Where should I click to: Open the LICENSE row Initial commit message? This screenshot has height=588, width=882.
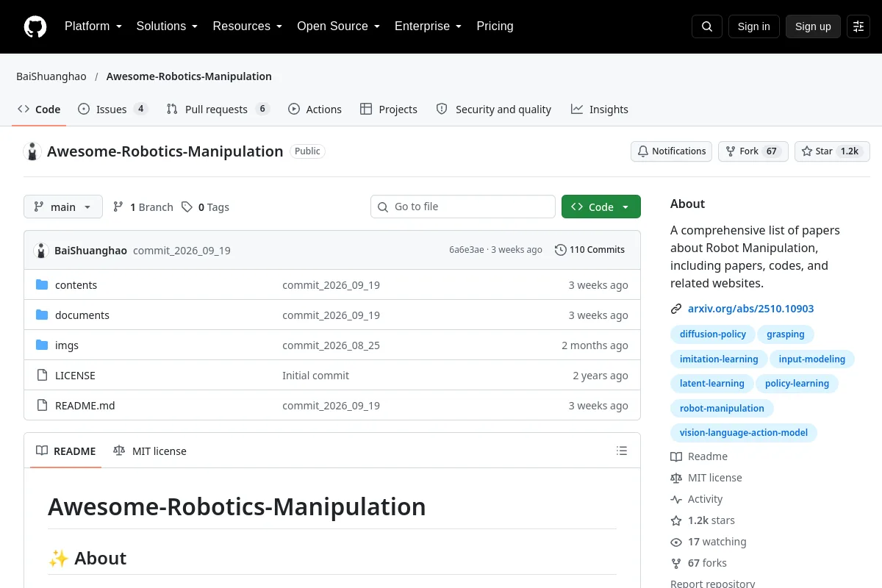coord(315,376)
